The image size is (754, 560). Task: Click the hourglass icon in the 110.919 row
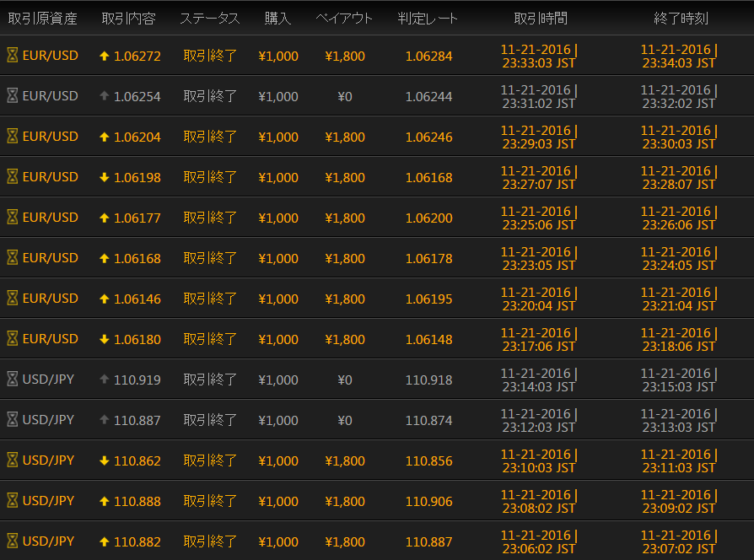point(13,379)
